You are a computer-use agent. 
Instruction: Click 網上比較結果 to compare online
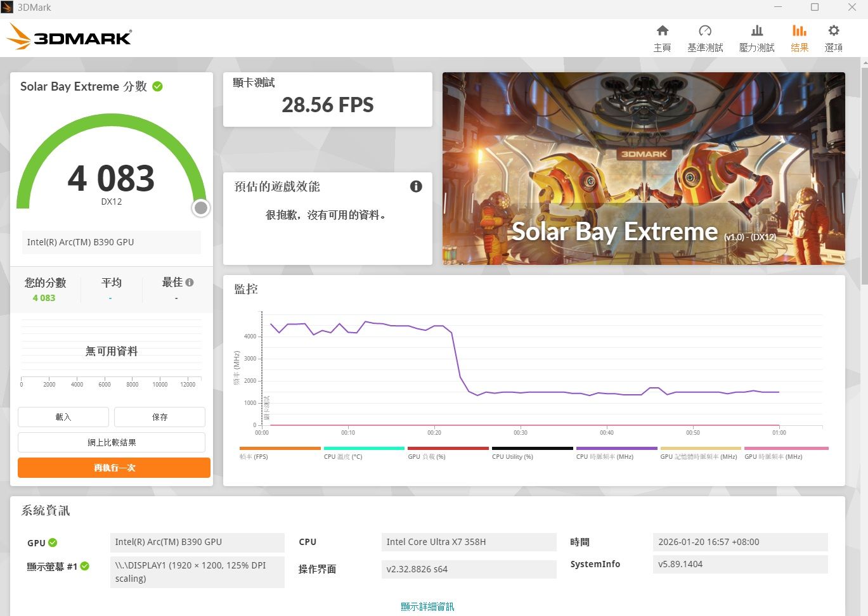tap(112, 442)
